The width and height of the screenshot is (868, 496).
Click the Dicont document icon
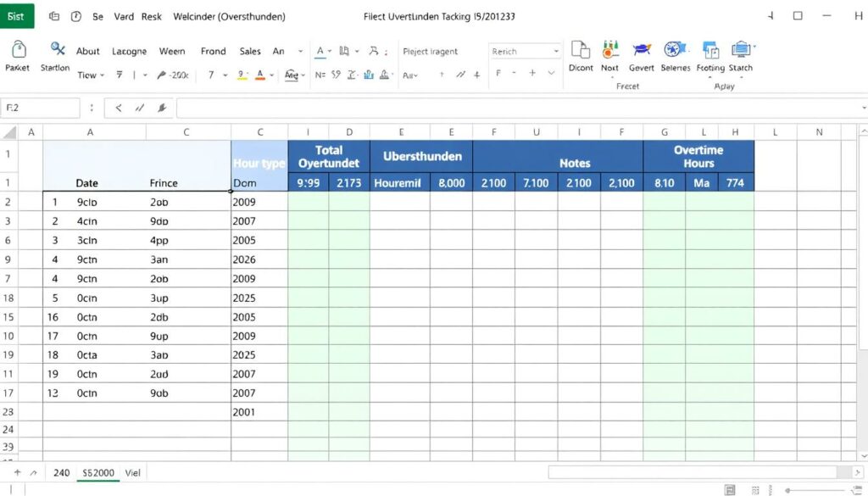(581, 51)
